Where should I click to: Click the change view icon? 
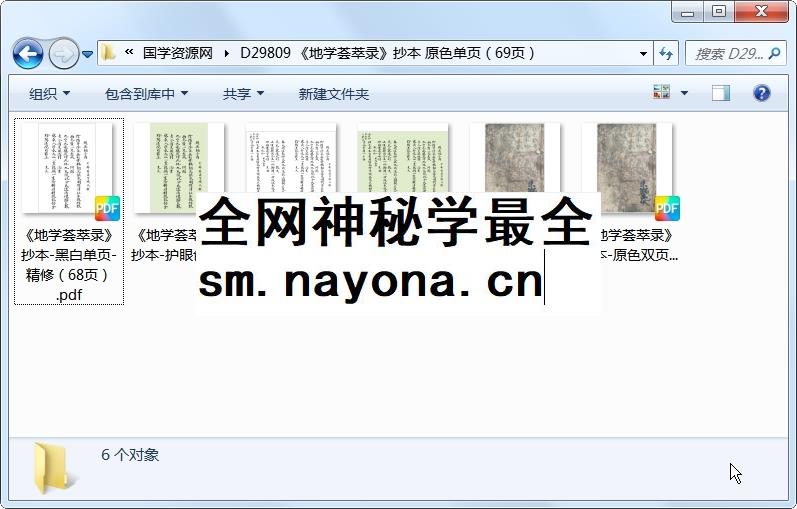tap(661, 93)
